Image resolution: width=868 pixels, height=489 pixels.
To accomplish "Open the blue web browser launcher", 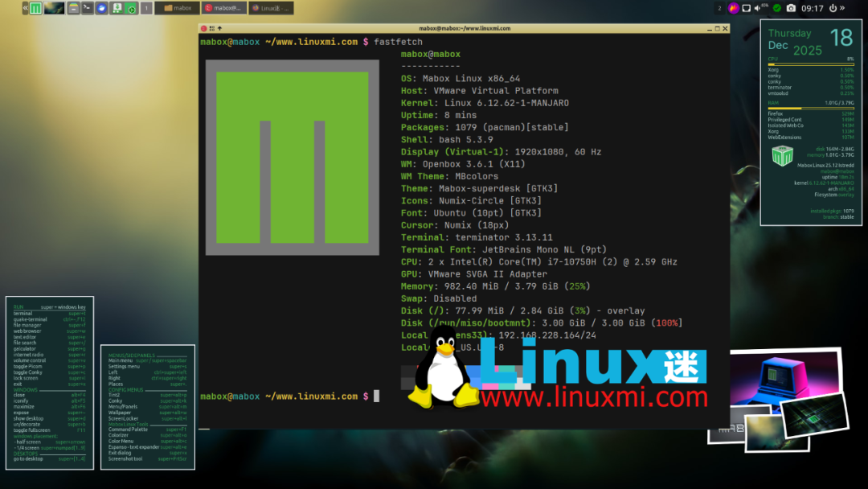I will point(101,8).
